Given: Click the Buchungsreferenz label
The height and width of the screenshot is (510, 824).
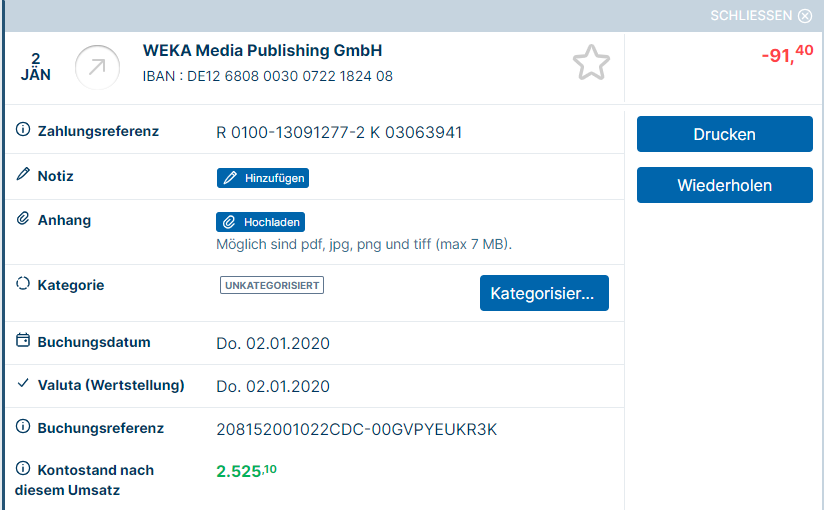Looking at the screenshot, I should click(x=100, y=428).
